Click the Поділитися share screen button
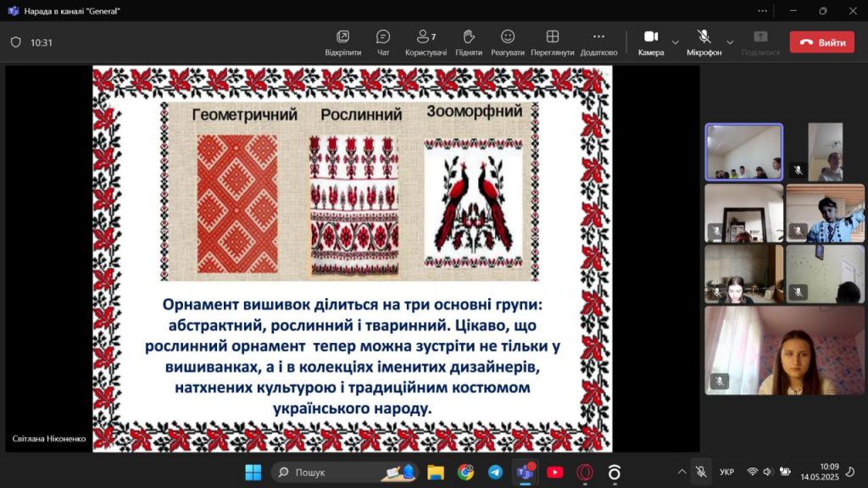Screen dimensions: 868x488 [760, 42]
